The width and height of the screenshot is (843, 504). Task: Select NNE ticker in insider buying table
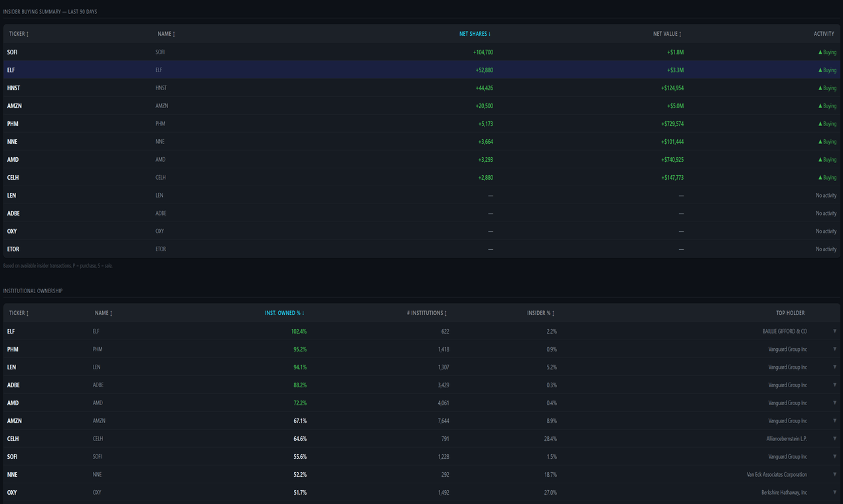click(12, 141)
